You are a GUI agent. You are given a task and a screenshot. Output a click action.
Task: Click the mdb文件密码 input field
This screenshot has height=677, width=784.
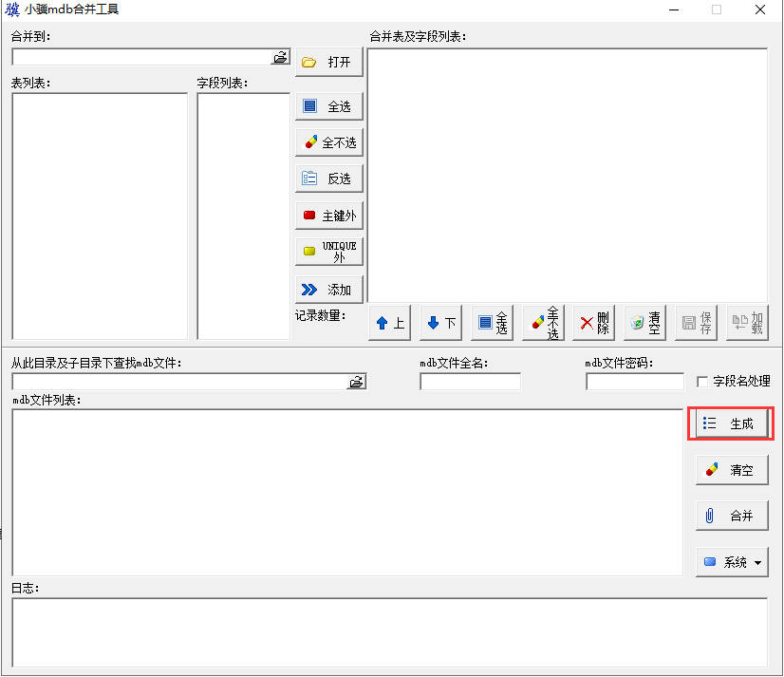tap(634, 382)
